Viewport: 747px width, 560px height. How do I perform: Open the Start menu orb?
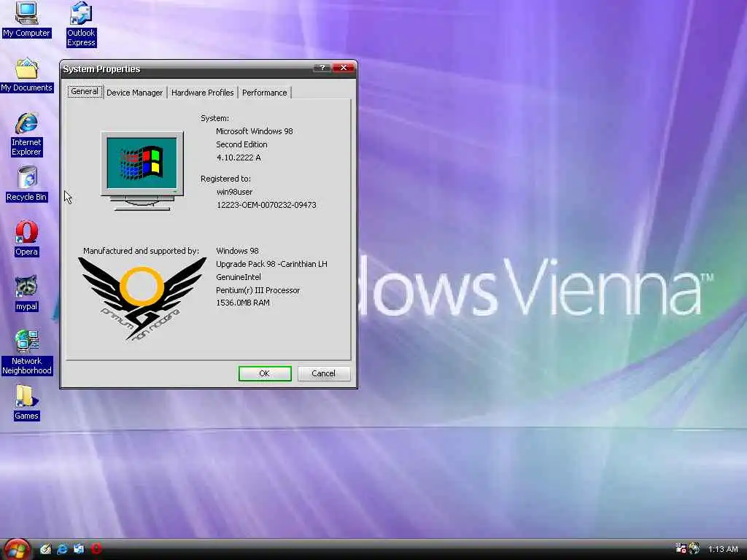pyautogui.click(x=18, y=549)
